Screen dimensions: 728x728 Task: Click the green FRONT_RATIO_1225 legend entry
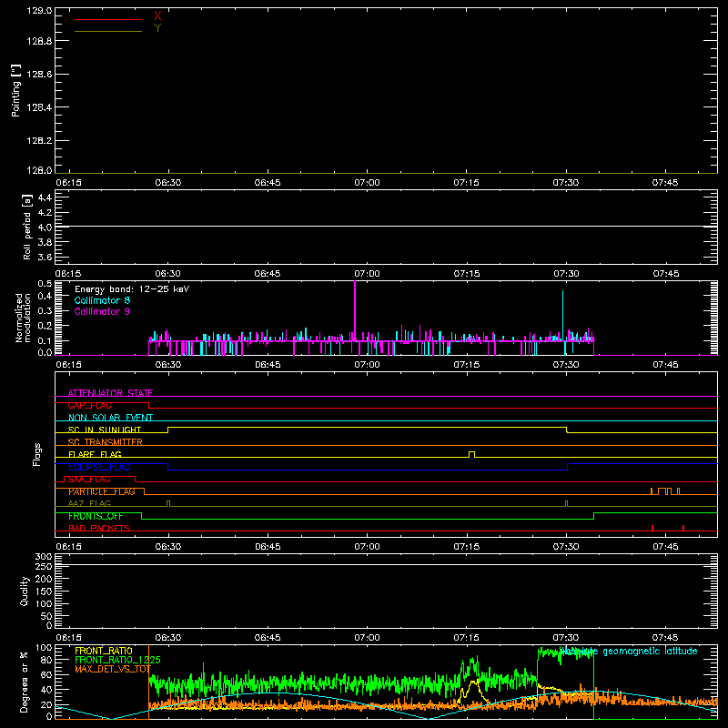(x=117, y=660)
